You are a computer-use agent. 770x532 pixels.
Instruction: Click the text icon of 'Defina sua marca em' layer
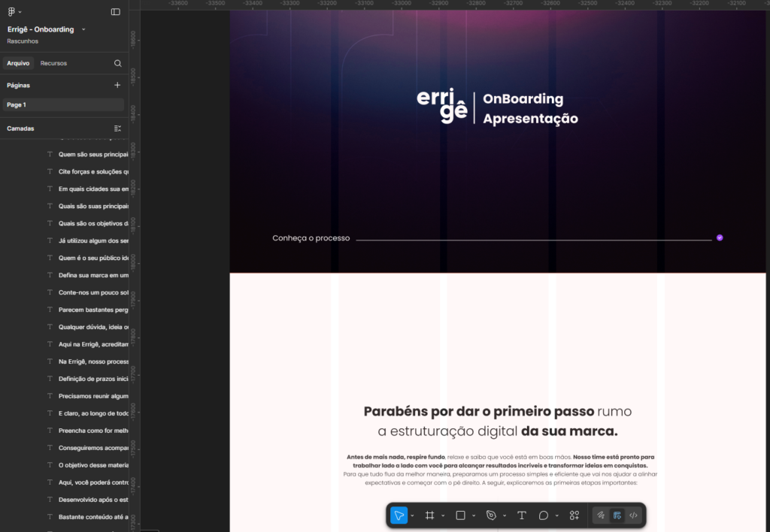(x=50, y=275)
